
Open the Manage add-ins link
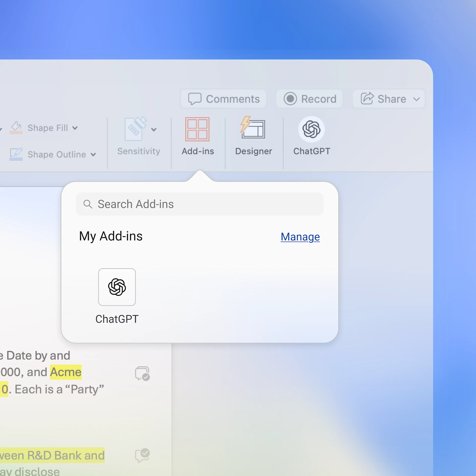[300, 237]
